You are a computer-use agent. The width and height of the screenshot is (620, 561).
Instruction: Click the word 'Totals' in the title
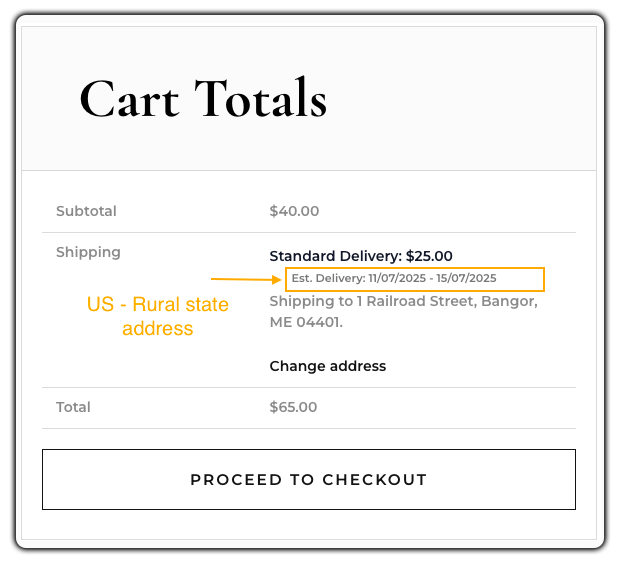point(261,98)
